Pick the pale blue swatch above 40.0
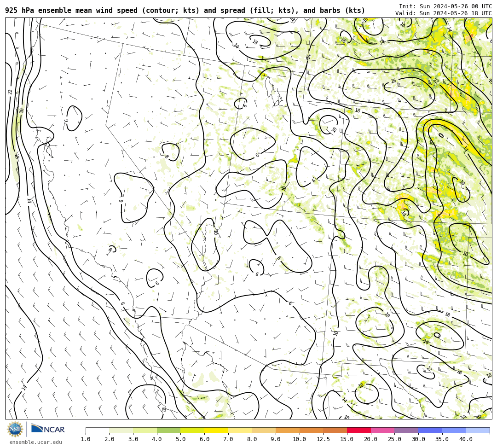 point(478,430)
